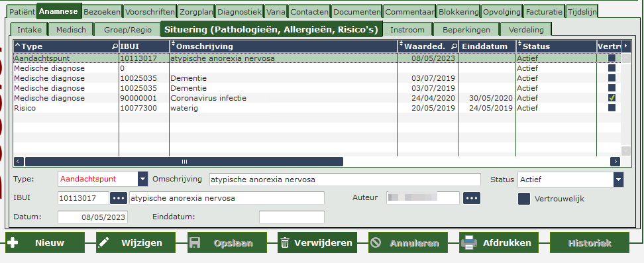Click the search magnifier in Type column header
Screen dimensions: 644x263
coord(115,46)
